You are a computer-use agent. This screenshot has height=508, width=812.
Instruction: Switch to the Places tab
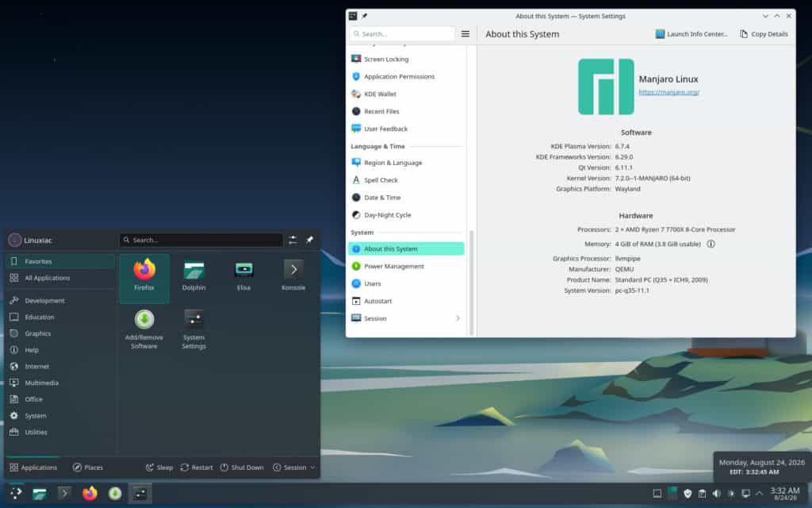pyautogui.click(x=88, y=468)
